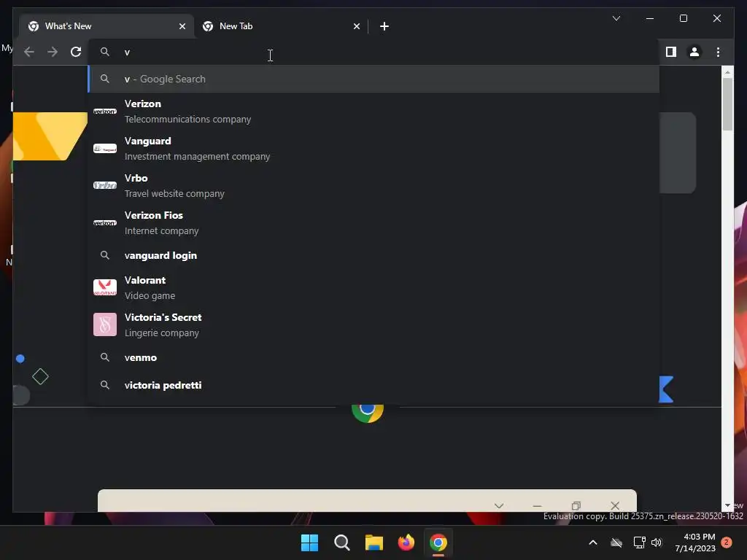Close the New Tab tab

click(x=356, y=26)
